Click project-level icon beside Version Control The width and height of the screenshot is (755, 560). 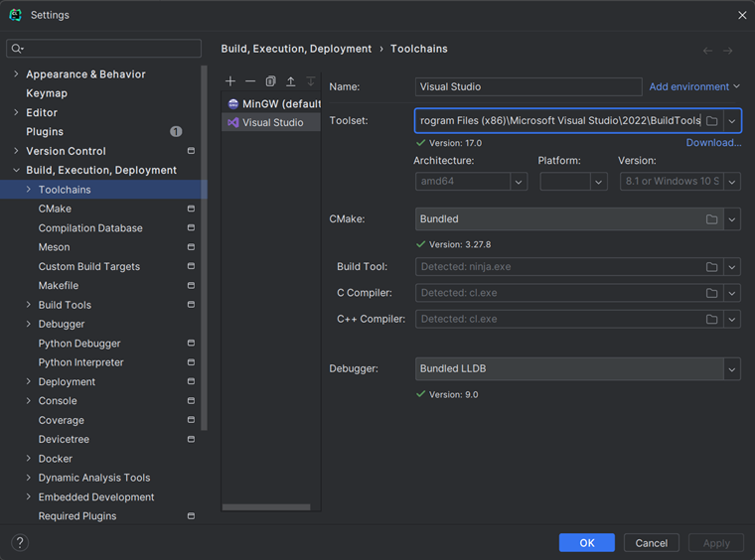point(191,151)
